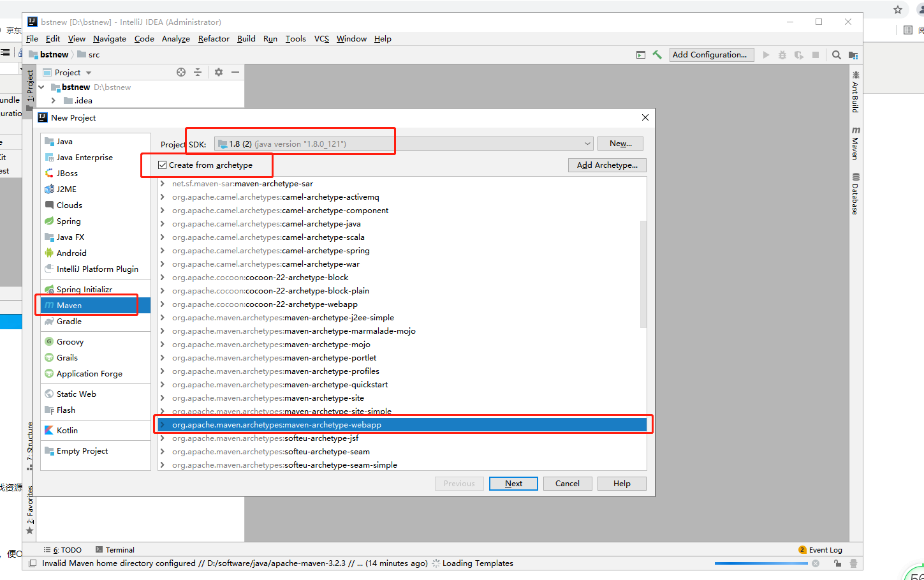The image size is (924, 580).
Task: Click the Stop square icon in toolbar
Action: click(816, 55)
